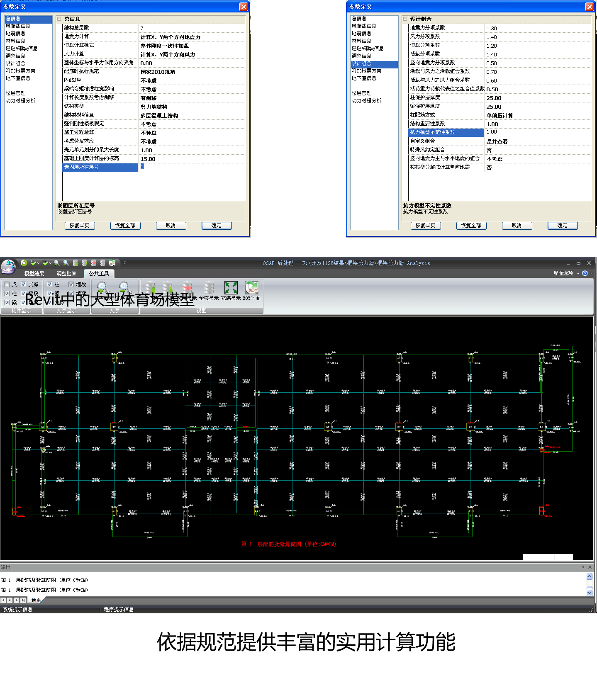The height and width of the screenshot is (700, 597).
Task: Open help via the blue question icon
Action: [x=585, y=273]
